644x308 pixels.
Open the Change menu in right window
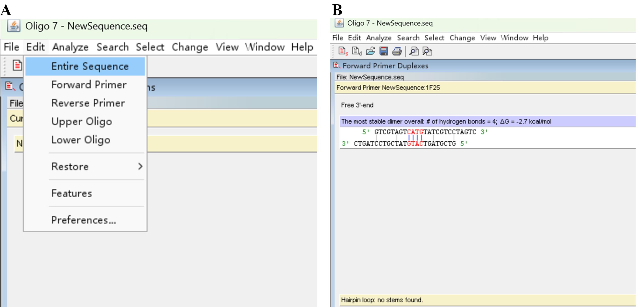462,38
